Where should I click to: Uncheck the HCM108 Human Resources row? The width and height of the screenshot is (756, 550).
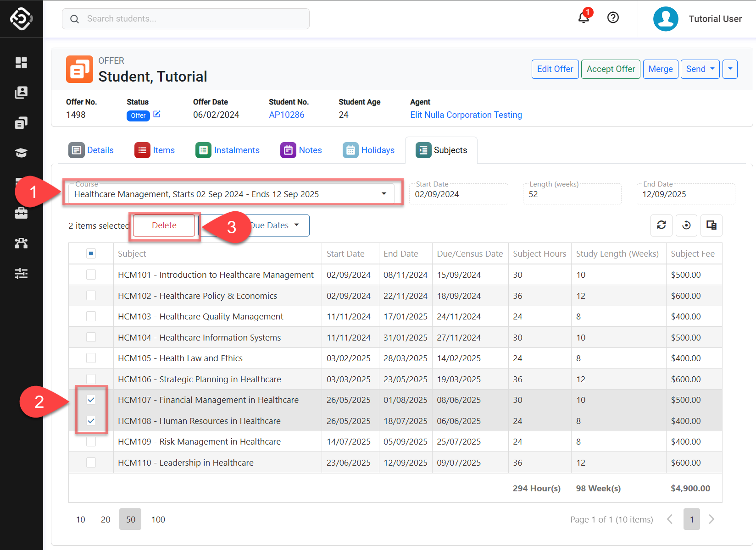point(91,421)
